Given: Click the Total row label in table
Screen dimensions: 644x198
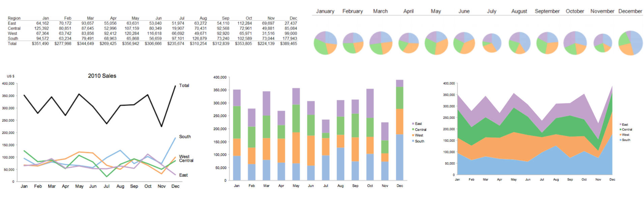Looking at the screenshot, I should coord(12,44).
